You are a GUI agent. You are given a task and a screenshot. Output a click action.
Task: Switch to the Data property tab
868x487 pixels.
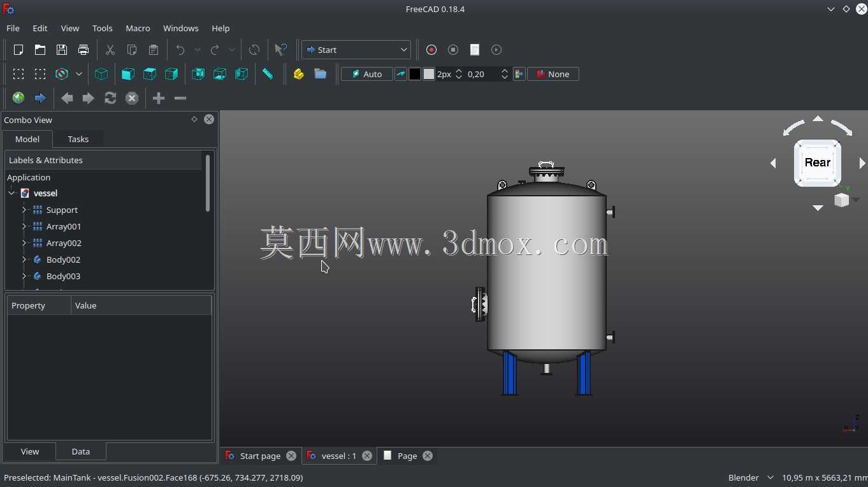[x=80, y=451]
